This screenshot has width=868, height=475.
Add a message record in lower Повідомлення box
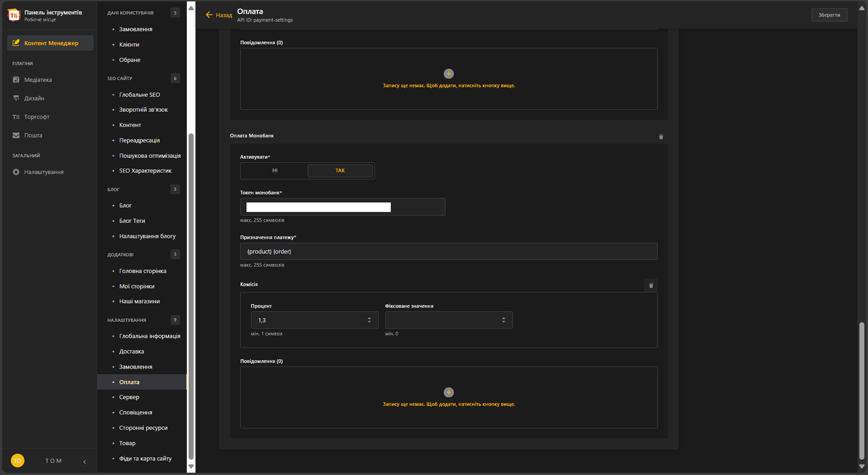[x=448, y=392]
